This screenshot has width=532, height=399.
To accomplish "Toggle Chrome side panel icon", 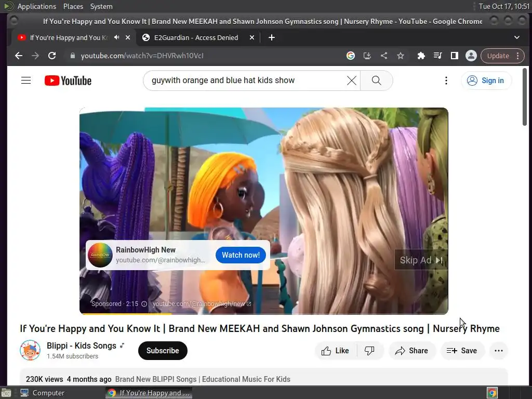I will click(x=454, y=56).
